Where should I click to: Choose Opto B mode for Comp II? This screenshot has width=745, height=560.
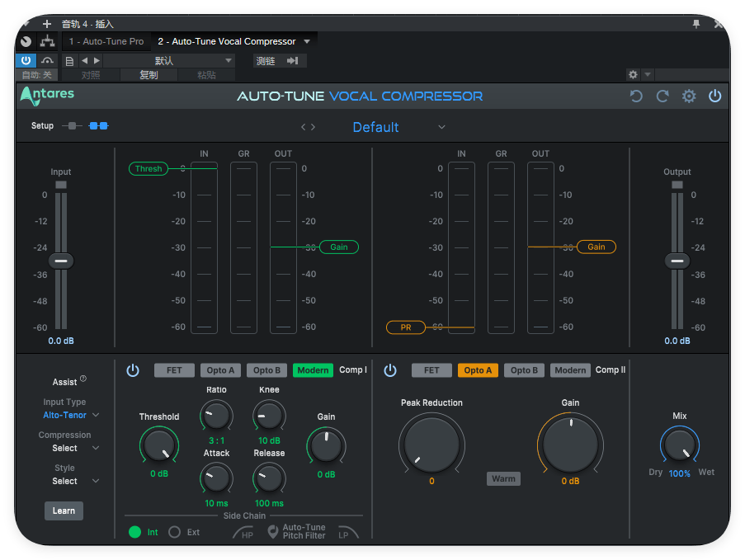pos(524,370)
